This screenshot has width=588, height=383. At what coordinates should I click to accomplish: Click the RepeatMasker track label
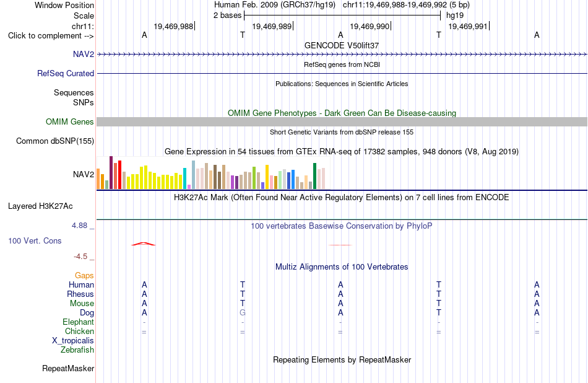pyautogui.click(x=68, y=368)
